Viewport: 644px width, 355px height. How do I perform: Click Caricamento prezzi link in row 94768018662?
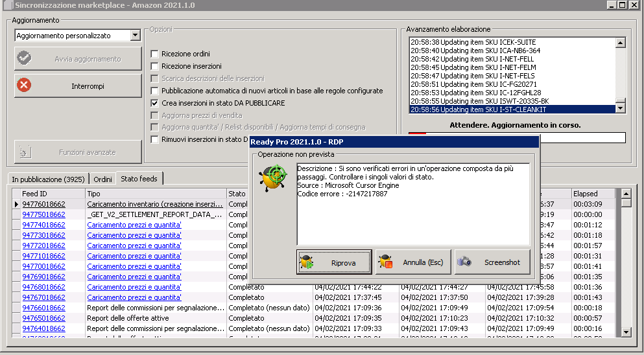[134, 287]
